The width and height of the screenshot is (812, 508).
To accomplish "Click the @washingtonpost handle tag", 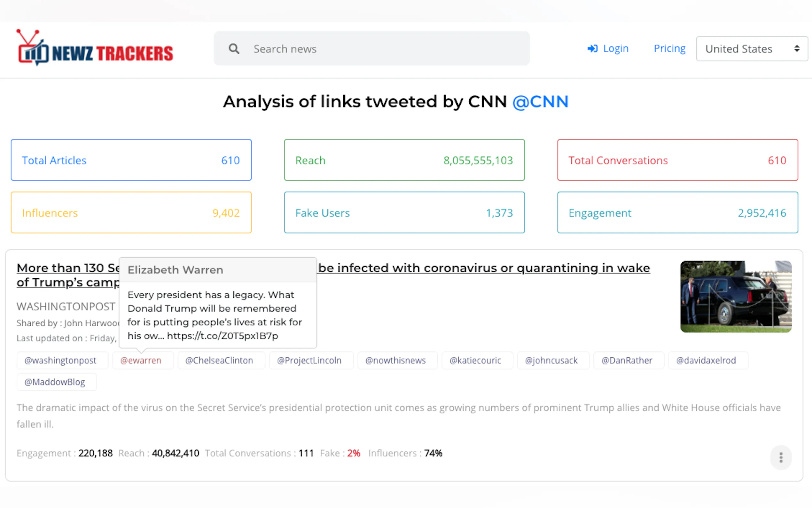I will click(x=60, y=361).
